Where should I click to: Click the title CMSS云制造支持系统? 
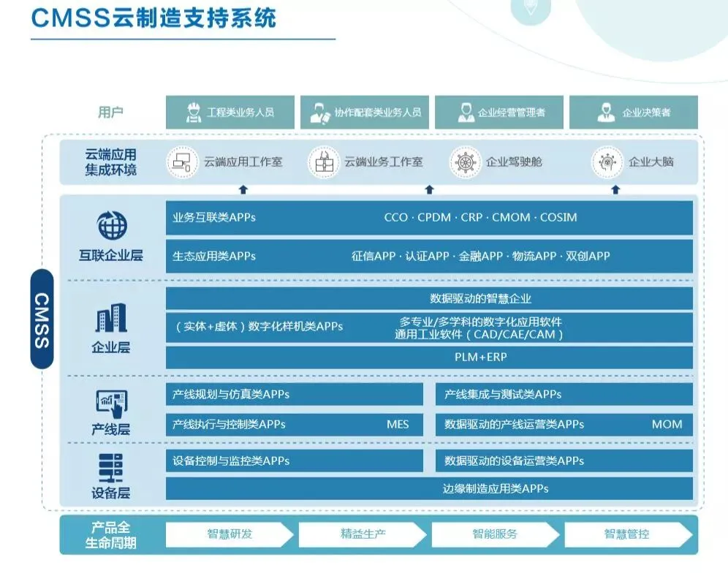click(x=153, y=18)
